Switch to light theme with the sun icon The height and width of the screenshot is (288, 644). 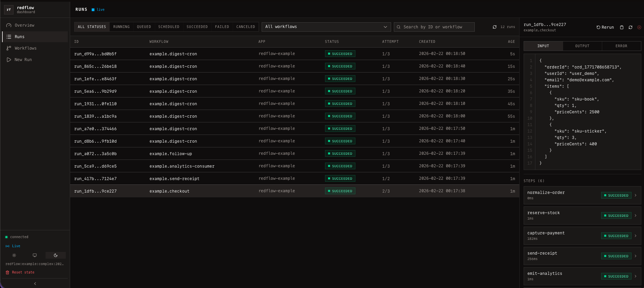click(14, 255)
